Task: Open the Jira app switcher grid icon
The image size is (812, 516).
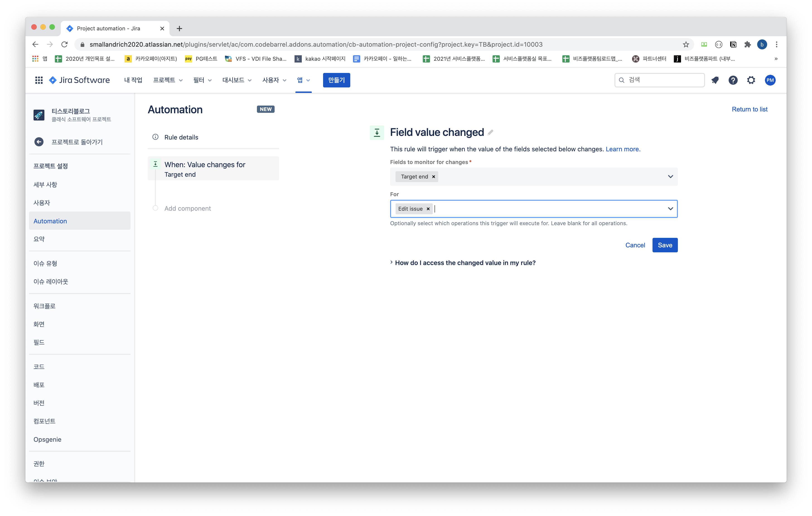Action: point(39,80)
